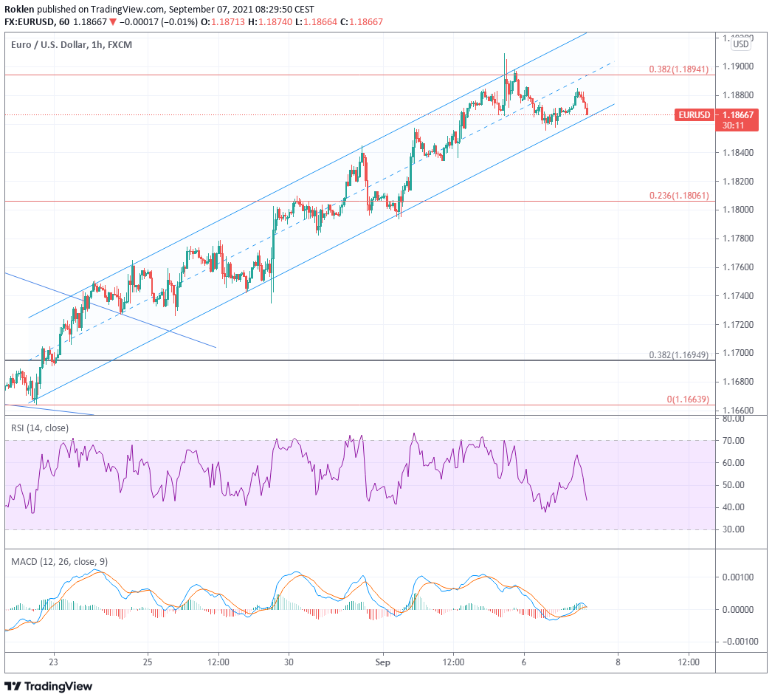772x700 pixels.
Task: Click MACD axis value 0.00100
Action: pyautogui.click(x=737, y=577)
